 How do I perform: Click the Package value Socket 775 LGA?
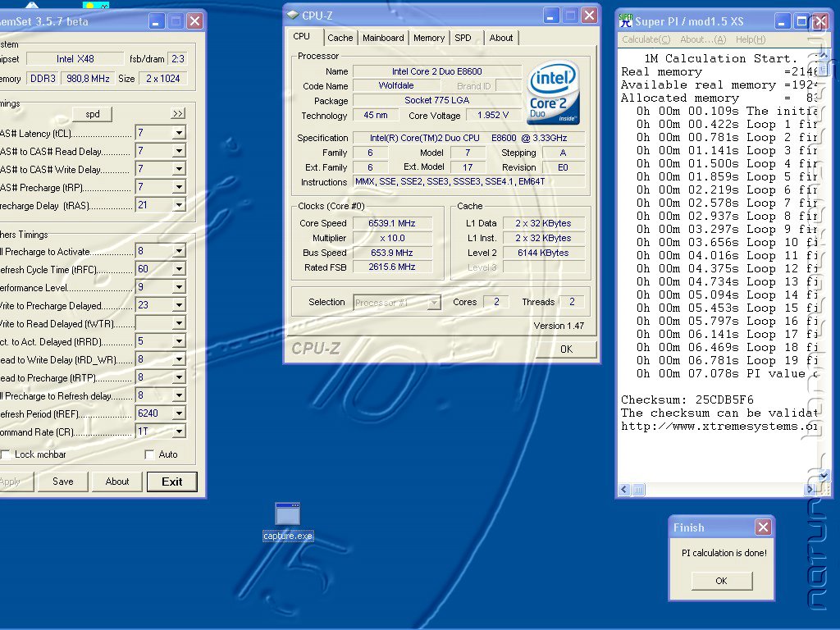click(x=436, y=100)
